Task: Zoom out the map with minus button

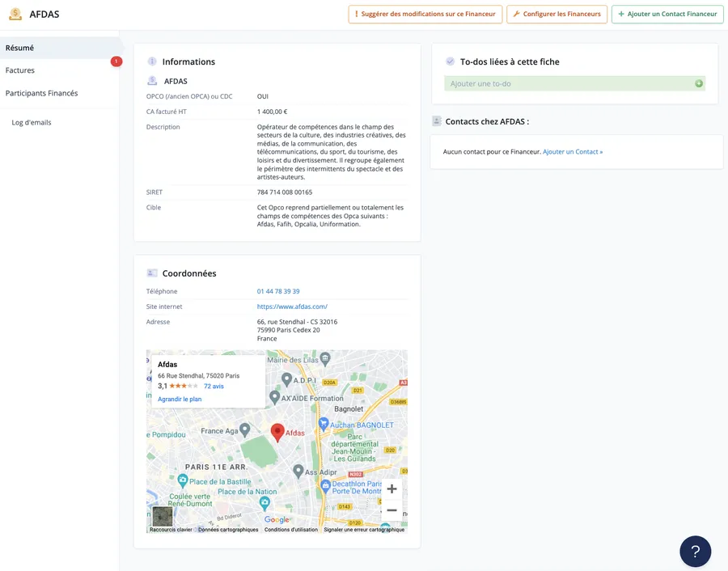Action: (x=392, y=510)
